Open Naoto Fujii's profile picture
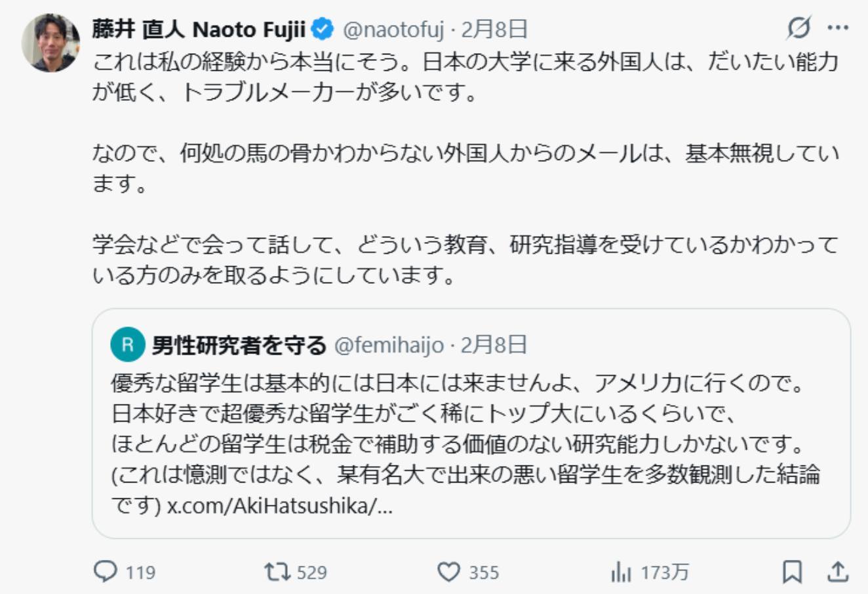868x594 pixels. click(x=50, y=42)
